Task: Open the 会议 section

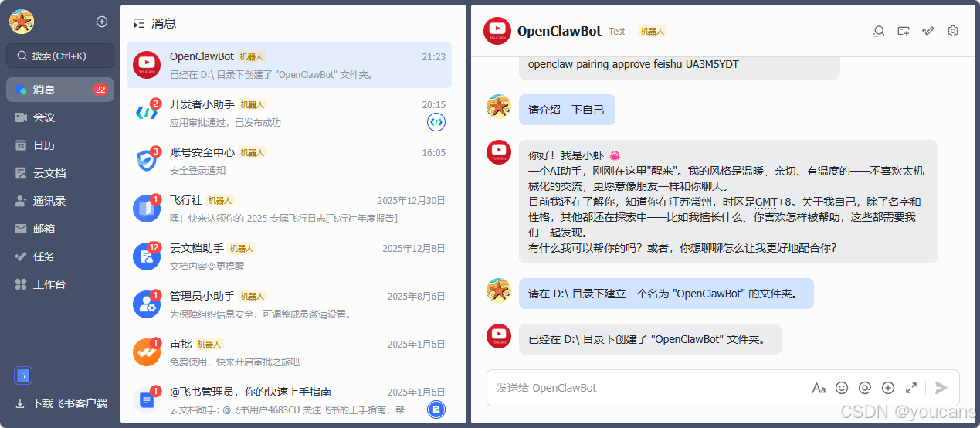Action: [x=60, y=117]
